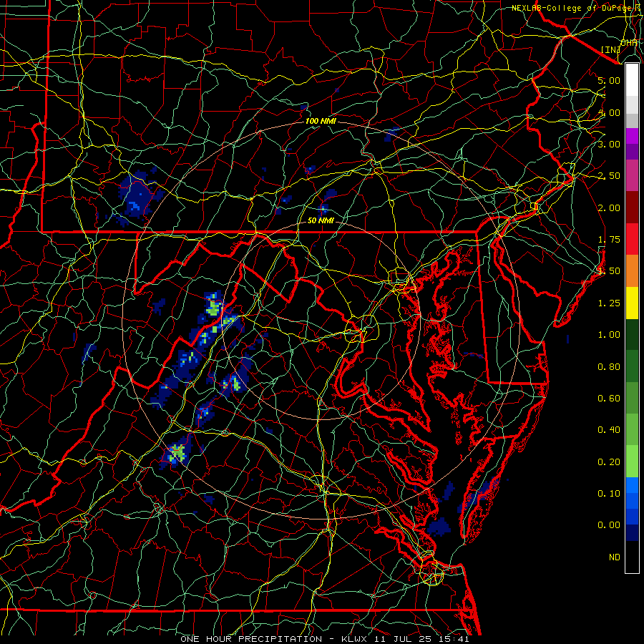Select the dark red legend swatch

click(632, 208)
